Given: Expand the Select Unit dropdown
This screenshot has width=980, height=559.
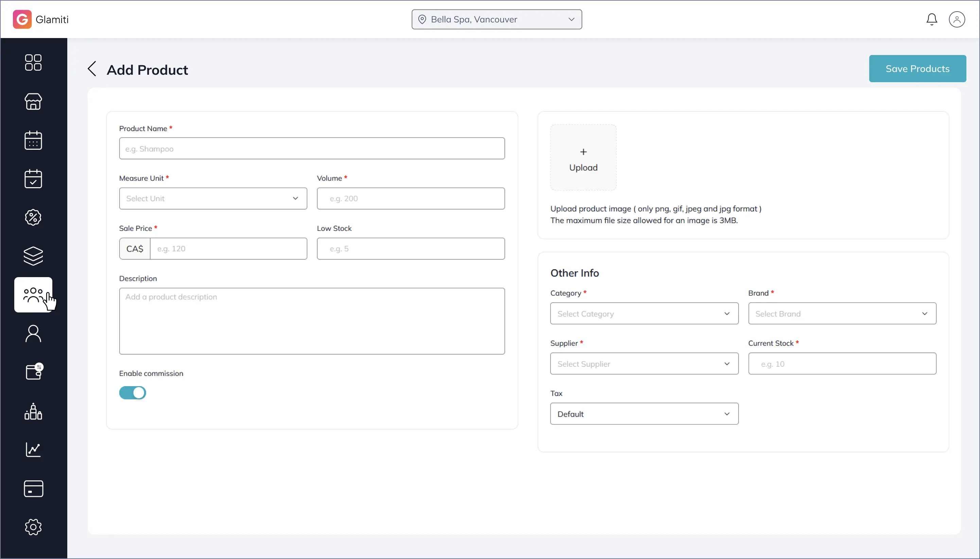Looking at the screenshot, I should (213, 198).
